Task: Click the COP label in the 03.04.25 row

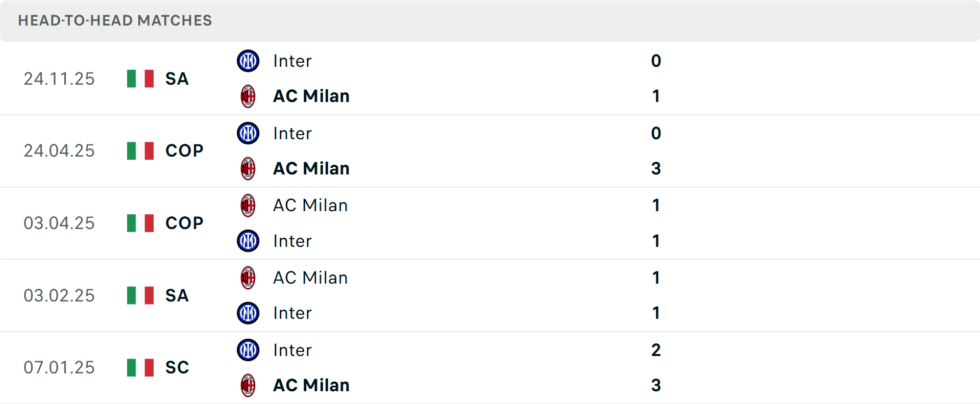Action: [x=183, y=223]
